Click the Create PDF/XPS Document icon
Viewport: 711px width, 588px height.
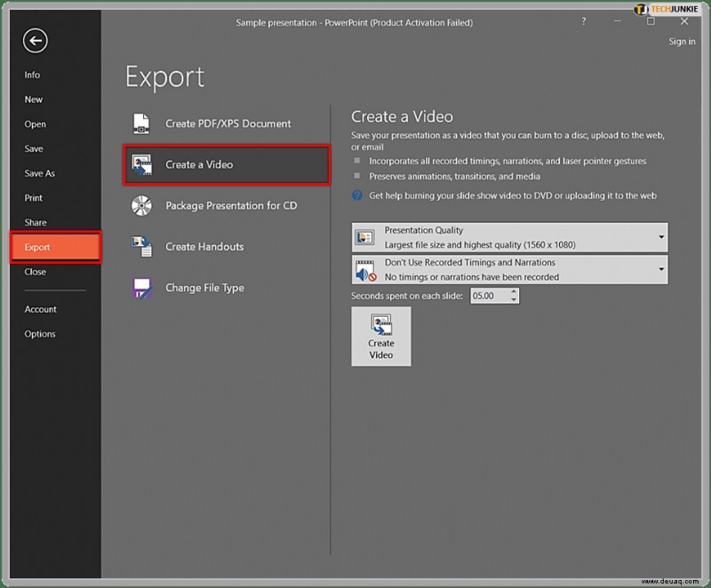point(141,123)
